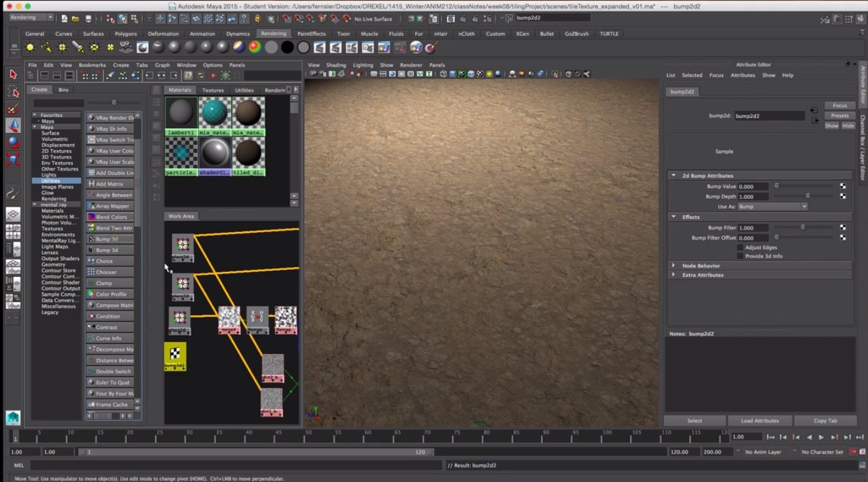Create a spot light from the shelf
868x482 pixels.
point(78,47)
